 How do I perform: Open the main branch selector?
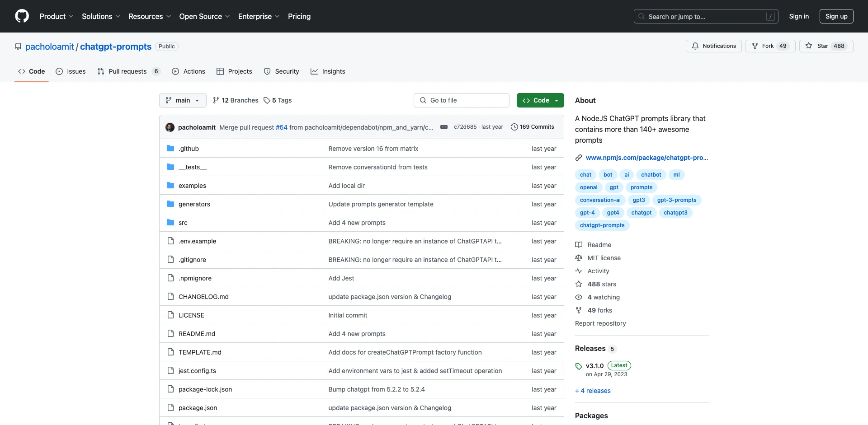click(183, 100)
